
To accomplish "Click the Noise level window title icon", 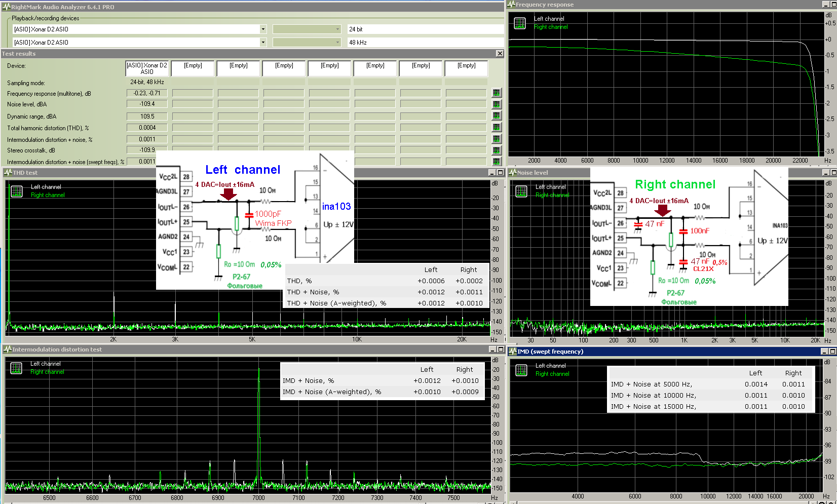I will point(513,172).
